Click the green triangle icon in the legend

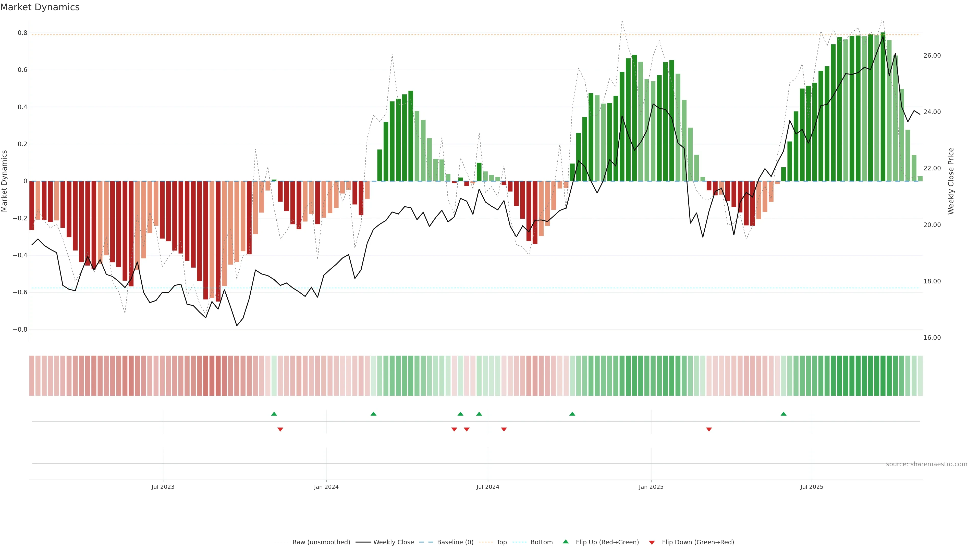[x=566, y=542]
